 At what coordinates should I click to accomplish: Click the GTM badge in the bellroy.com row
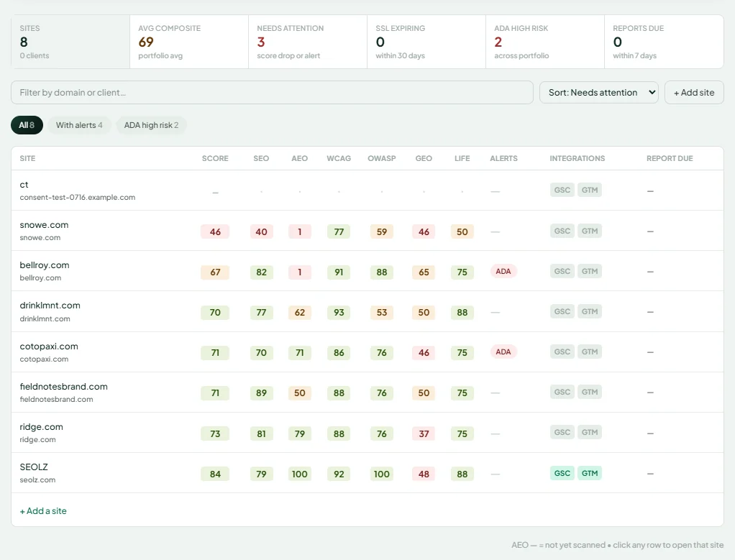[x=590, y=271]
